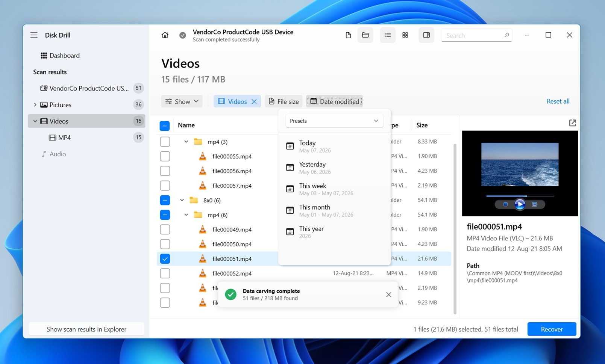Click the 8x0 (6) folder icon
The image size is (605, 364).
click(x=194, y=200)
